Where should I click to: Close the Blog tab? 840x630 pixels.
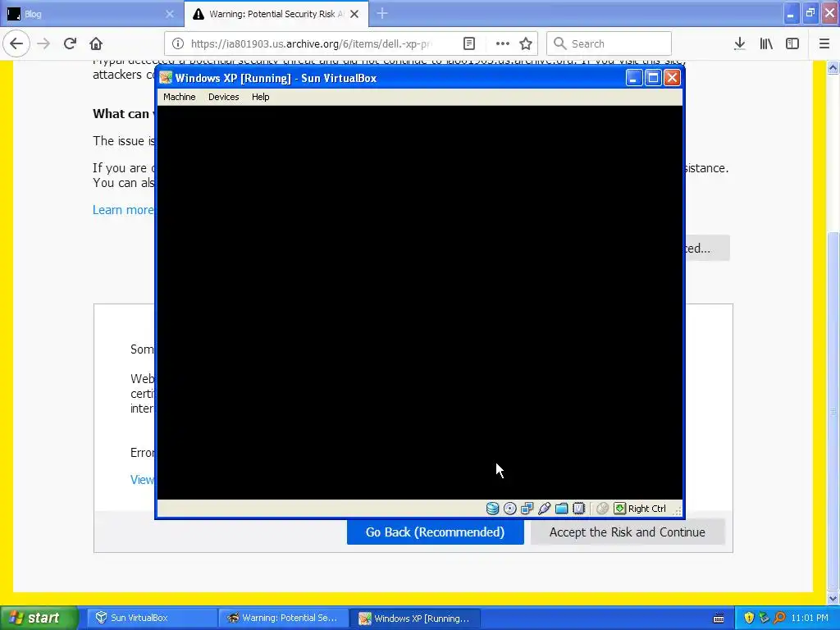coord(170,14)
